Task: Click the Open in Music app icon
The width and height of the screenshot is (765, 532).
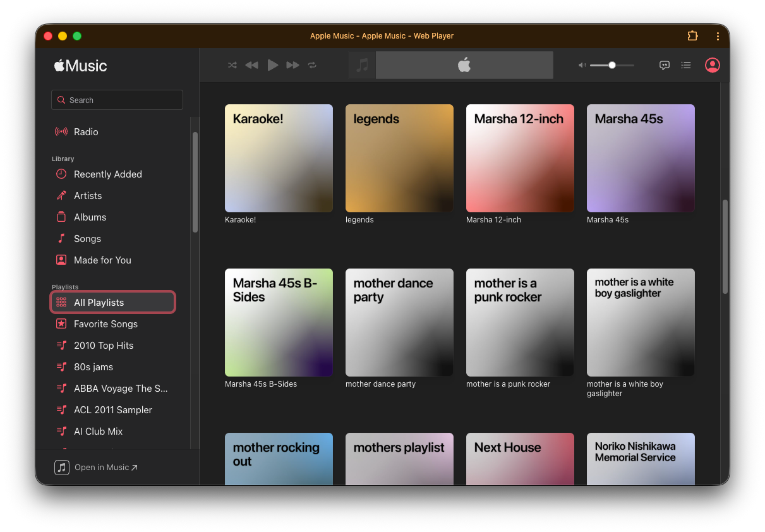Action: [x=61, y=468]
